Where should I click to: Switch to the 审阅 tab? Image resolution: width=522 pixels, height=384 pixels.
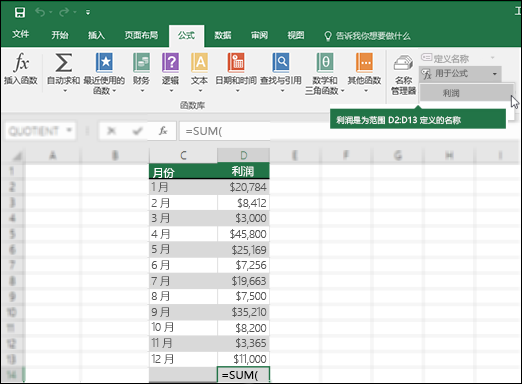point(259,35)
